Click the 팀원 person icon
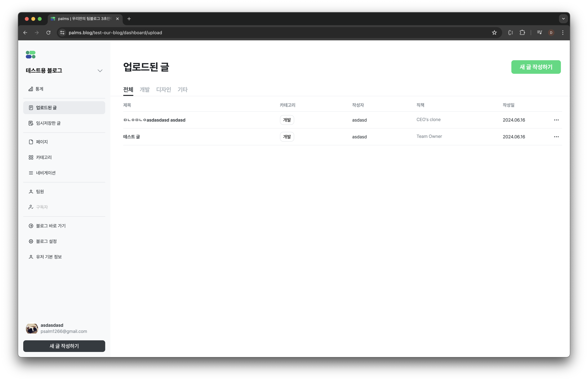Viewport: 588px width, 381px height. [x=31, y=192]
